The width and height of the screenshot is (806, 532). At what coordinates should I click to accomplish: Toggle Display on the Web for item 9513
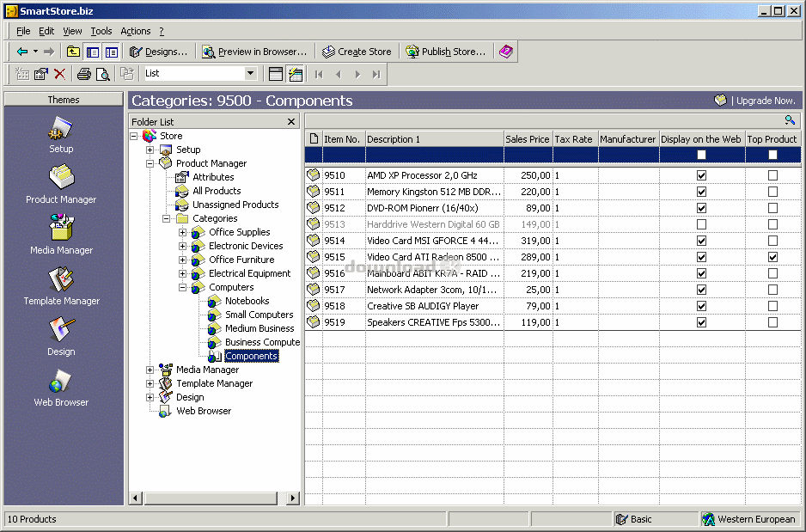tap(701, 224)
